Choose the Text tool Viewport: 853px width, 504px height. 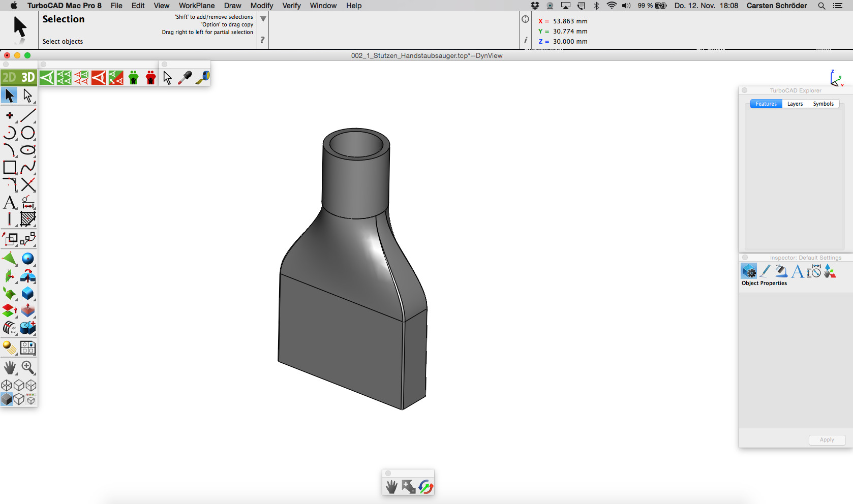[10, 202]
